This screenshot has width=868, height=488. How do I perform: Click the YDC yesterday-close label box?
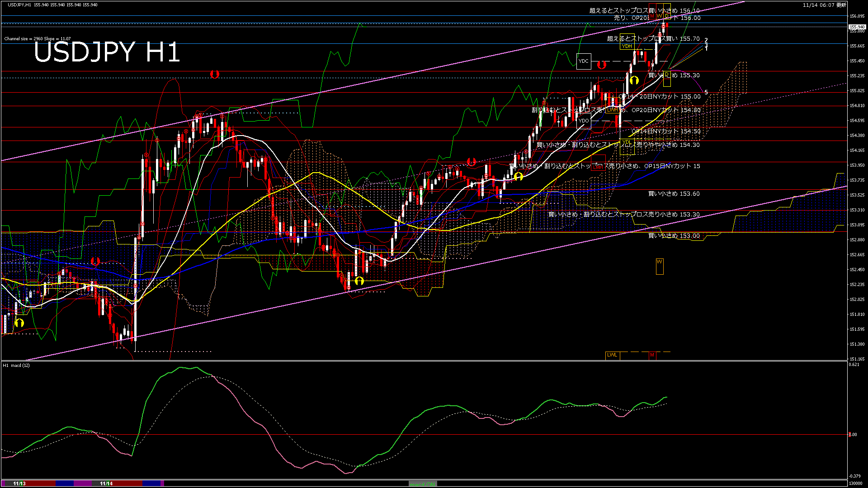point(584,61)
